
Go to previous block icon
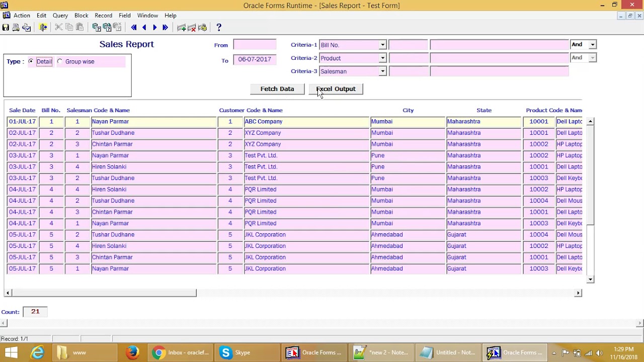click(134, 28)
